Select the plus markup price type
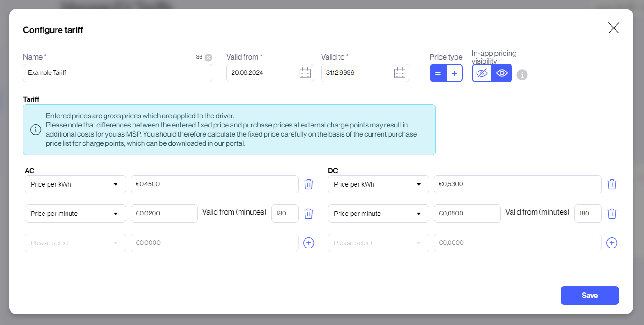Viewport: 644px width, 325px height. pos(455,73)
